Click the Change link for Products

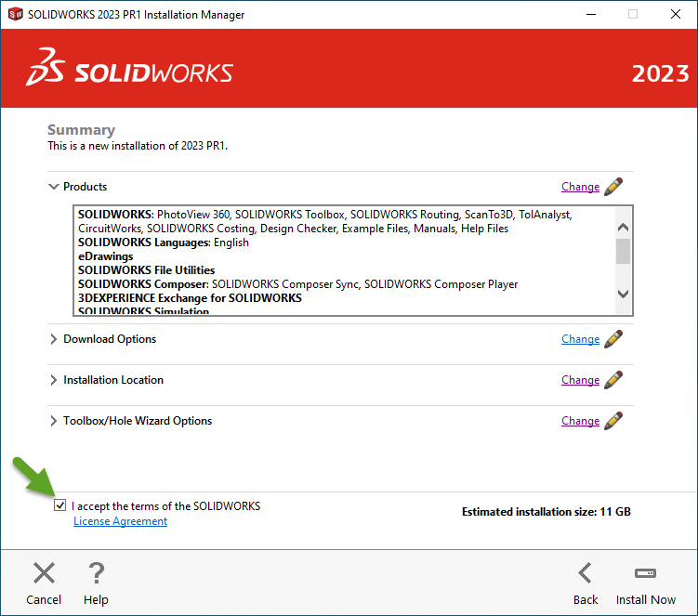[x=580, y=187]
